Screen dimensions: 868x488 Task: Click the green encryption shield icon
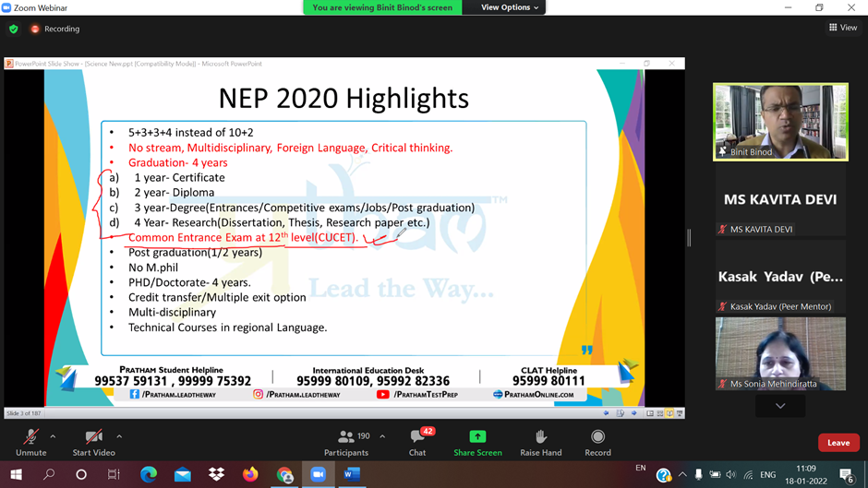click(x=13, y=29)
